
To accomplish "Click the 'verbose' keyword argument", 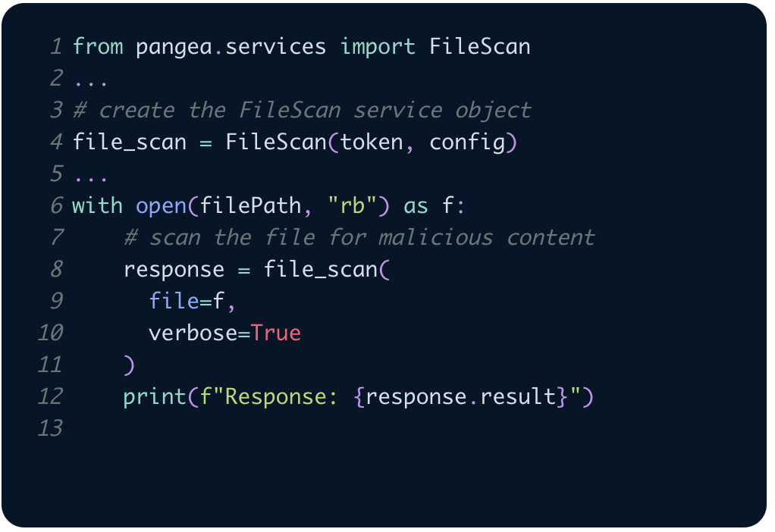I will 193,333.
